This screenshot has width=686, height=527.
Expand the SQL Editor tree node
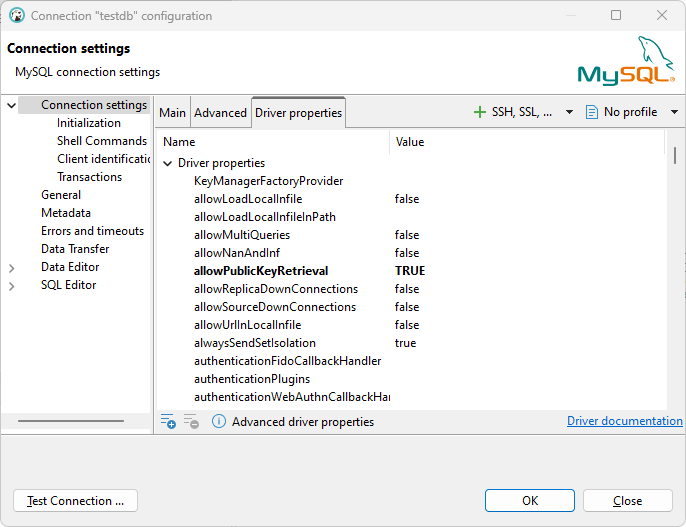[12, 286]
